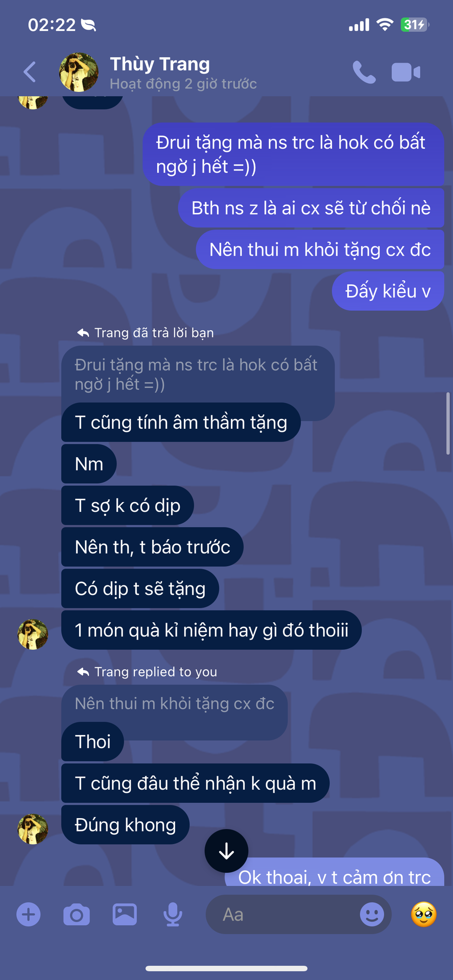
Task: Click the chat scrollbar indicator
Action: click(x=448, y=424)
